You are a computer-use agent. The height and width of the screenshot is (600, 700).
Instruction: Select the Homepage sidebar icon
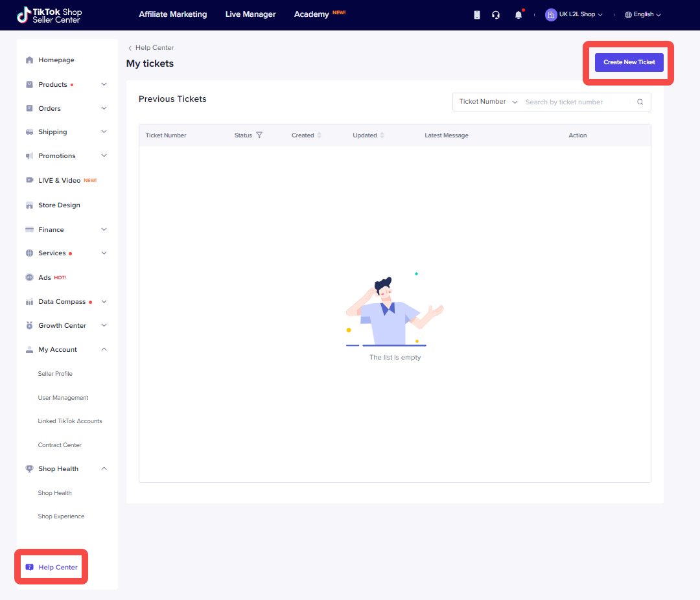pos(29,60)
